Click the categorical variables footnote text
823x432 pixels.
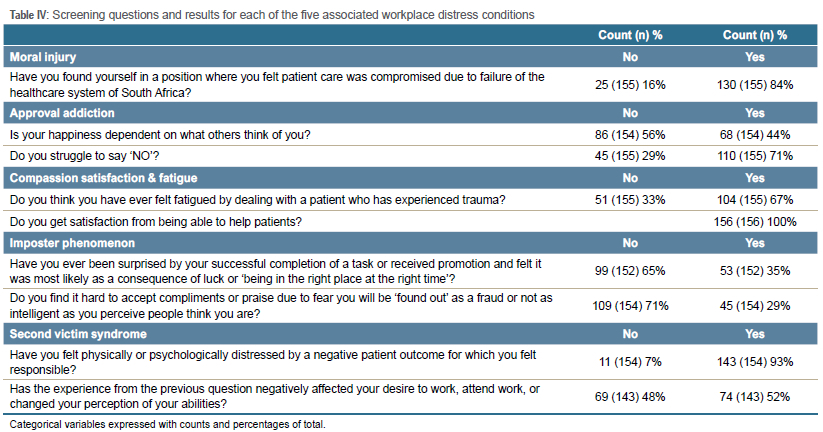167,424
